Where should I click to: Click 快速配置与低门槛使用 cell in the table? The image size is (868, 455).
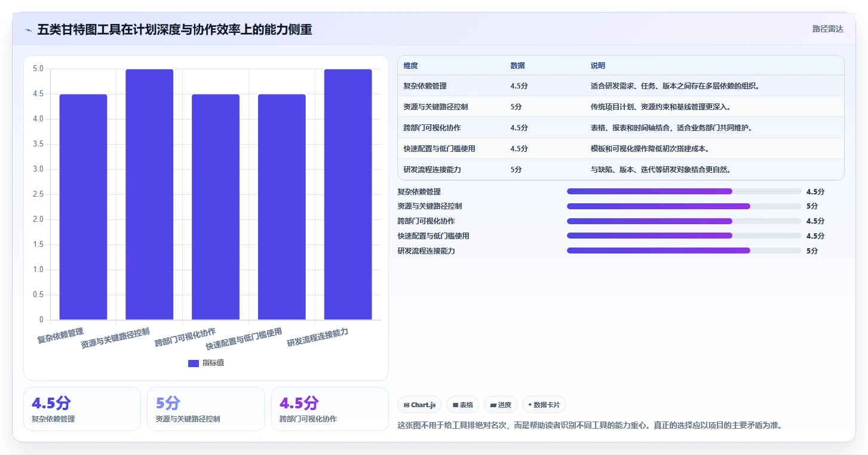tap(439, 149)
